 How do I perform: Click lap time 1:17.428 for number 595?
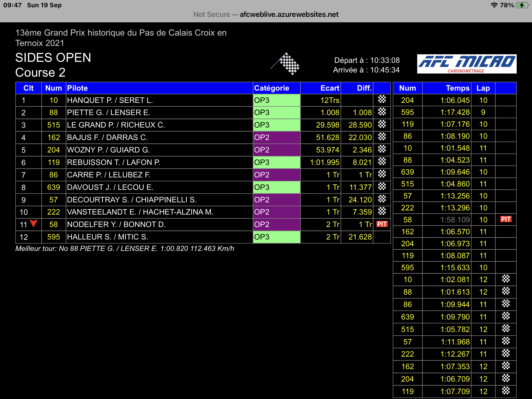(x=455, y=112)
